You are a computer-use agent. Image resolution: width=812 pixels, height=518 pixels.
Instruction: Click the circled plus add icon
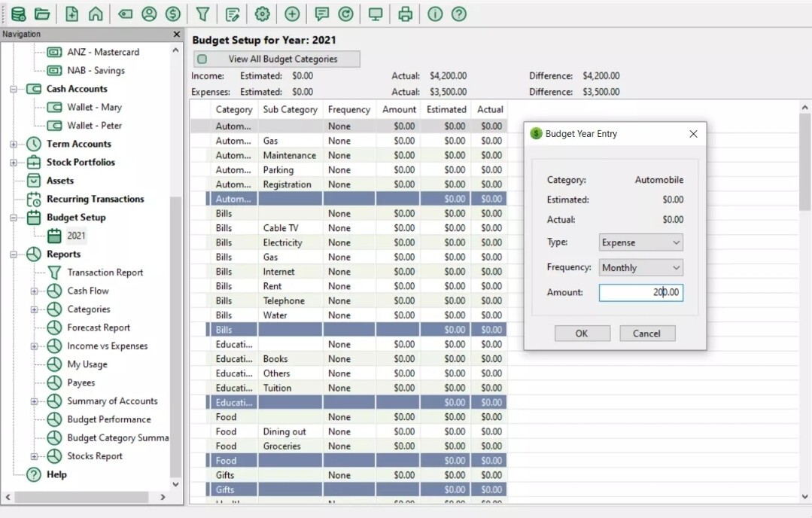pos(292,14)
